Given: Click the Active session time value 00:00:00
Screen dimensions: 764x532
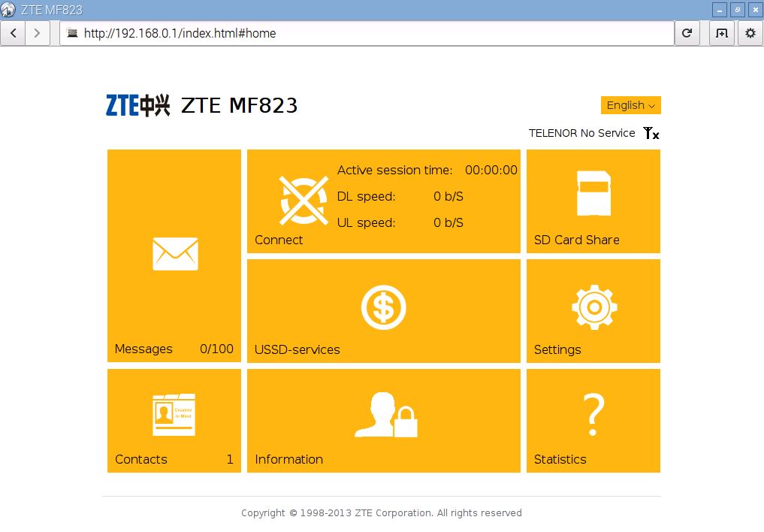Looking at the screenshot, I should (491, 170).
